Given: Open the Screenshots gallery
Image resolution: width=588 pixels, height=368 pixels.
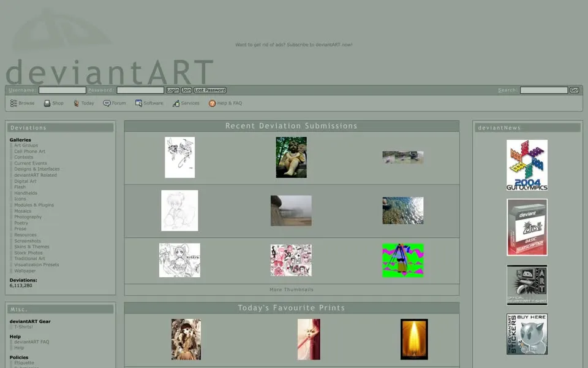Looking at the screenshot, I should [x=28, y=240].
